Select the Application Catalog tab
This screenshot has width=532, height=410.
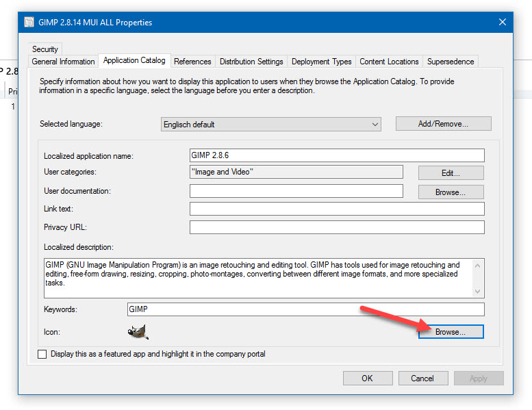pyautogui.click(x=134, y=60)
